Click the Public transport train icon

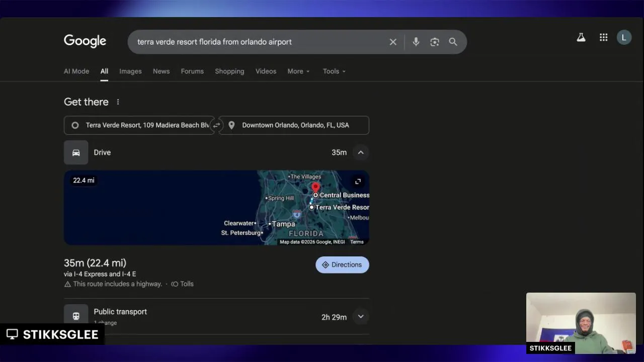coord(76,316)
